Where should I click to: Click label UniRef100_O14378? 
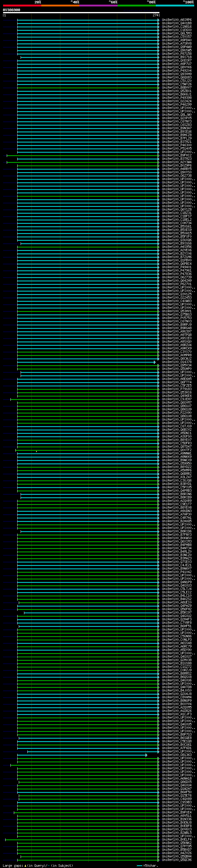[177, 362]
